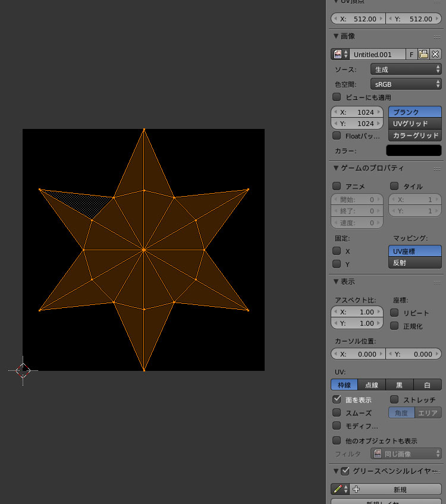Click 新規 grease pencil button

tap(395, 489)
